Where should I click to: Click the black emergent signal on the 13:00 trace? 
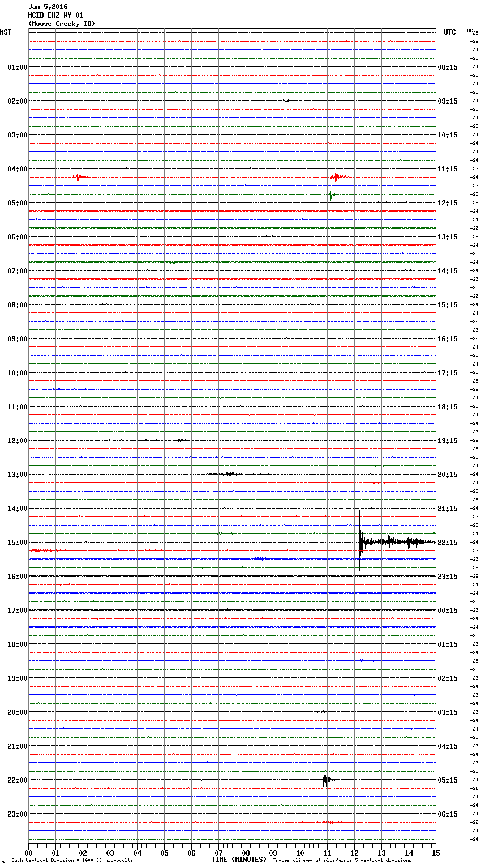click(226, 474)
